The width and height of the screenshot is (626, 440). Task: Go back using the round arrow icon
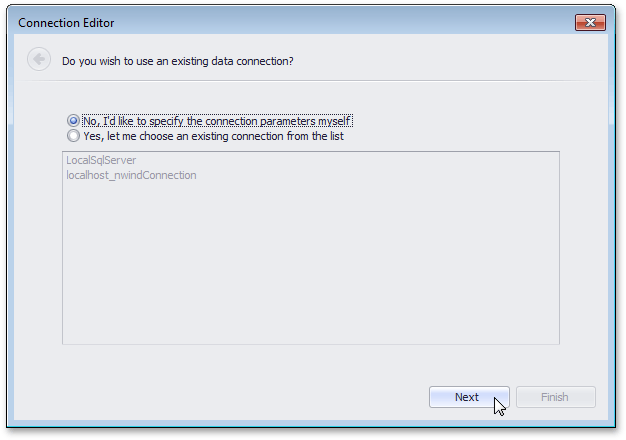(39, 59)
